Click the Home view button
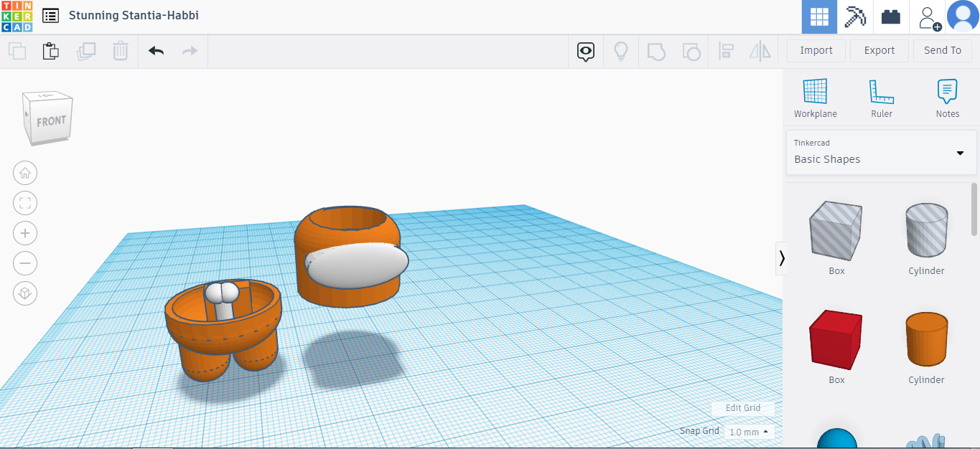Viewport: 980px width, 449px height. 25,173
